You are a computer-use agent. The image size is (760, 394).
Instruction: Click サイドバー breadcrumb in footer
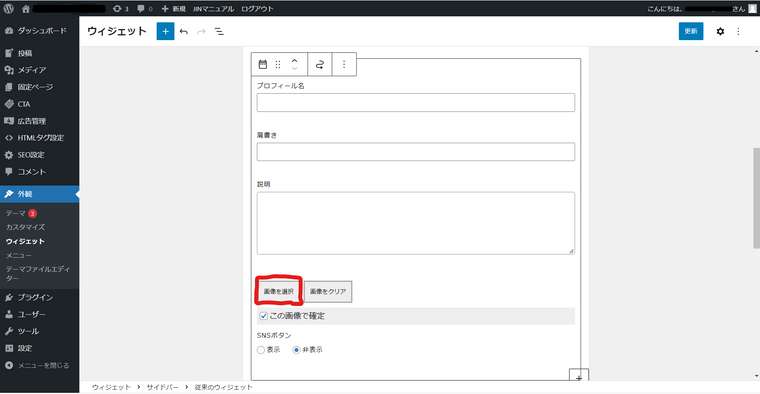click(162, 387)
